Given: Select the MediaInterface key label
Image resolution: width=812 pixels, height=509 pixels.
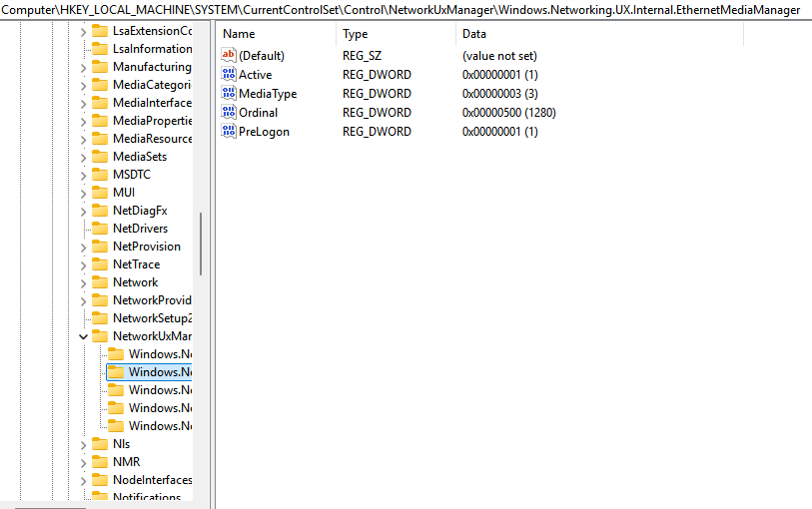Looking at the screenshot, I should 152,103.
